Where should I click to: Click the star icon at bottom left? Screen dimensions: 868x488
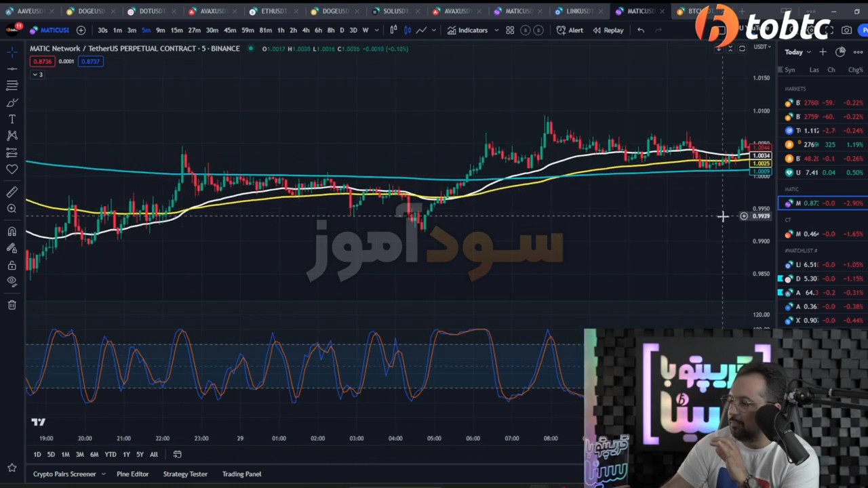tap(12, 468)
